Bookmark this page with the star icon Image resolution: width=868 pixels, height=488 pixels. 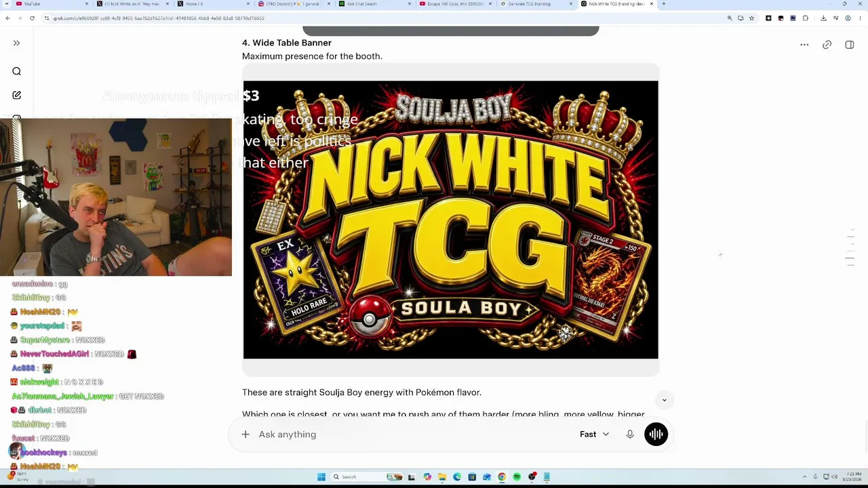click(x=751, y=18)
